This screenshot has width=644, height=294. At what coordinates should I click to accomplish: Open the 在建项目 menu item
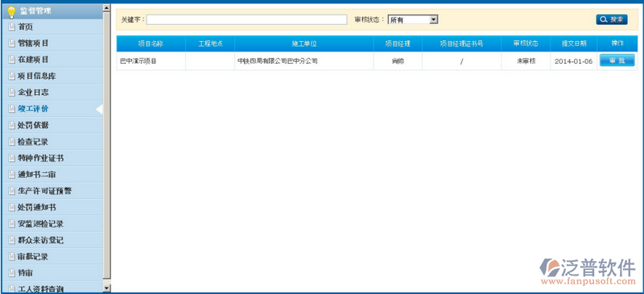point(52,60)
